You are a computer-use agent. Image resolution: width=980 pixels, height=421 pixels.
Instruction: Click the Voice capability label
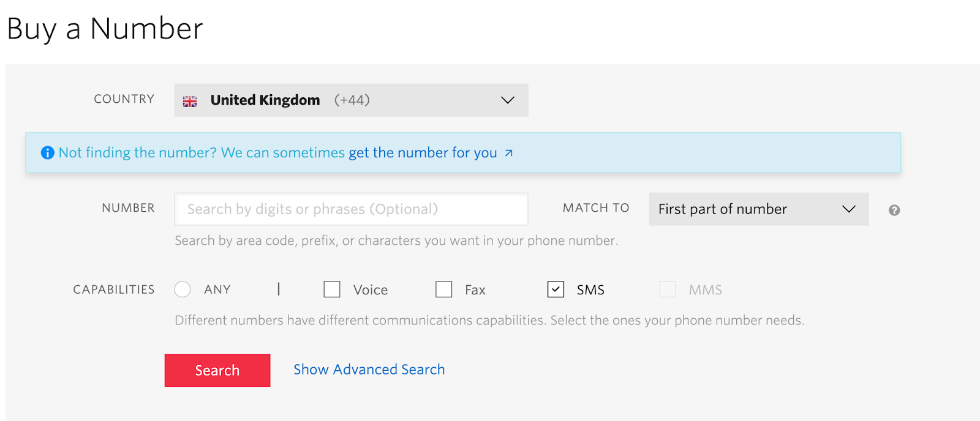pos(371,290)
